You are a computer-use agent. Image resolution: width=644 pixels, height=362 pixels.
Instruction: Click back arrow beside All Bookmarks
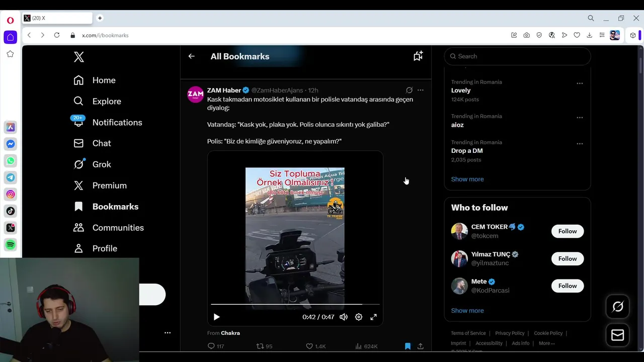pyautogui.click(x=191, y=56)
